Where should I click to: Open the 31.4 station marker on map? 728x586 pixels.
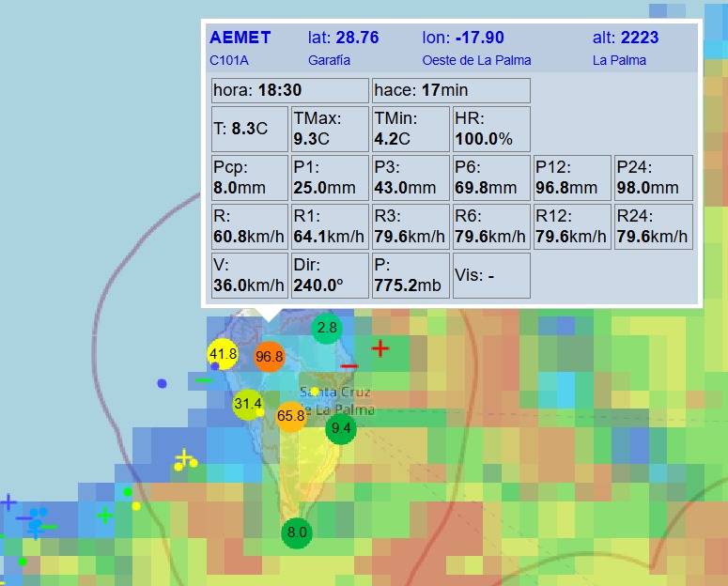point(248,404)
